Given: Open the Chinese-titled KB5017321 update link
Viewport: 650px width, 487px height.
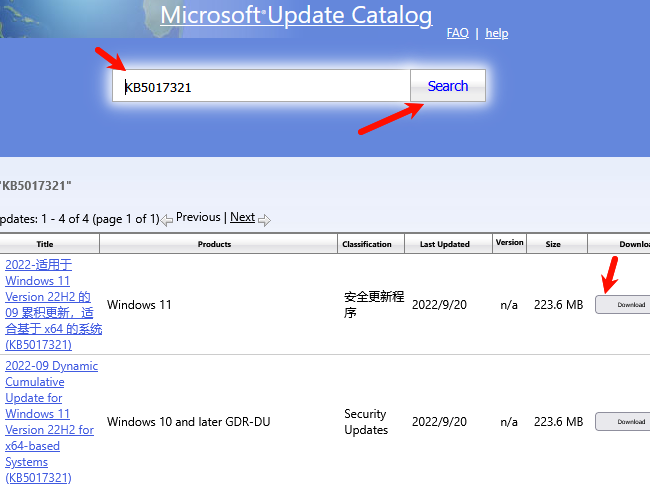Looking at the screenshot, I should pos(53,305).
